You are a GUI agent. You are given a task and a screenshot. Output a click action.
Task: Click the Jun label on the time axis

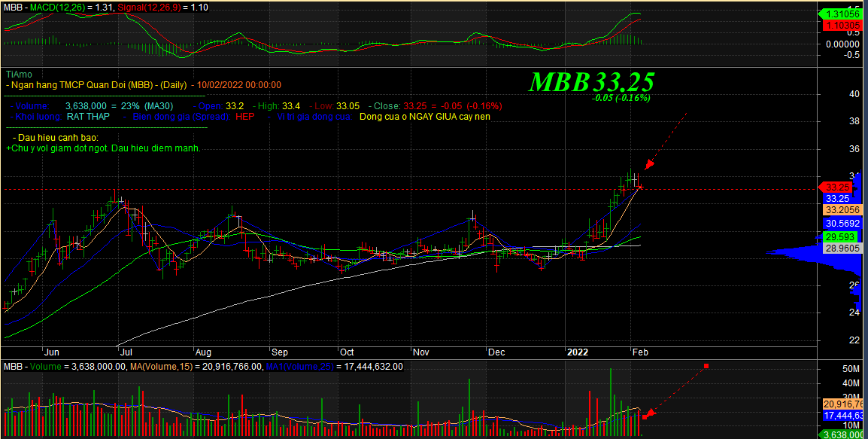[51, 352]
